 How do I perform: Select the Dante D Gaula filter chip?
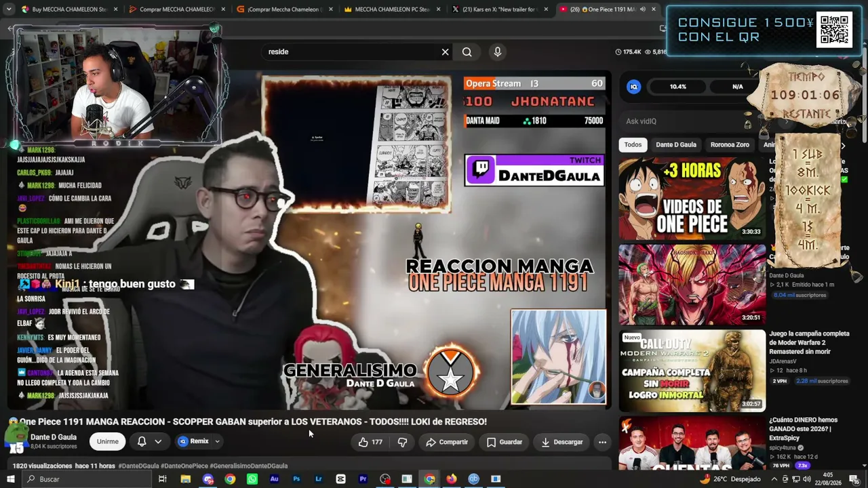click(x=676, y=145)
